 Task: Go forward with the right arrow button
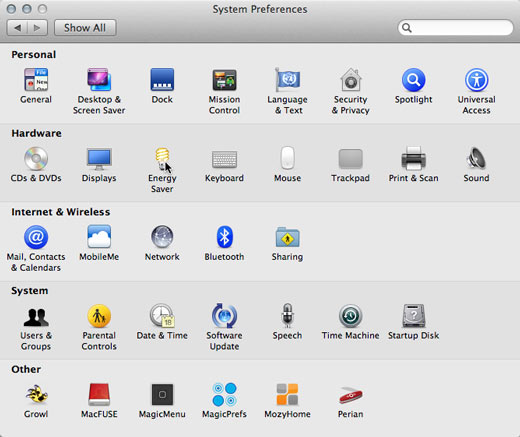37,28
